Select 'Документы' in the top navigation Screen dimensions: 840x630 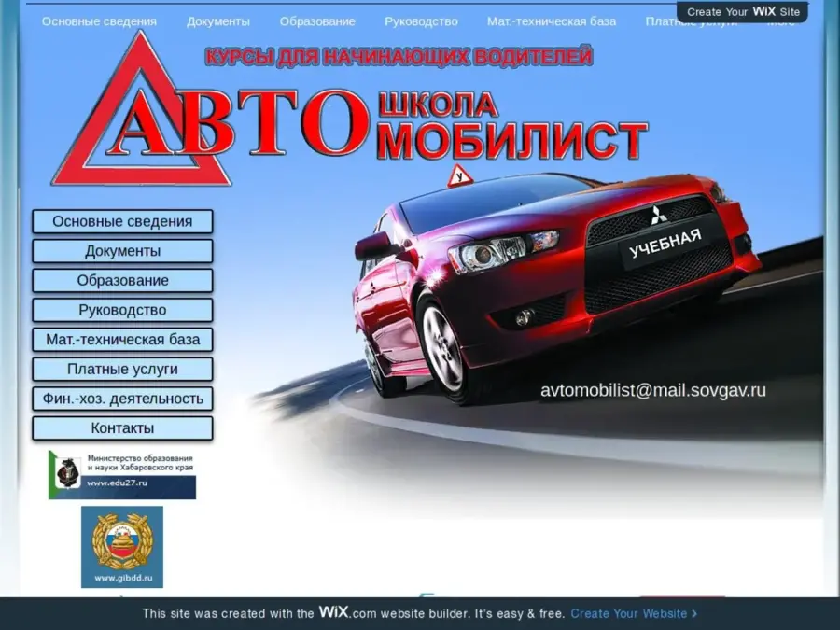coord(218,21)
